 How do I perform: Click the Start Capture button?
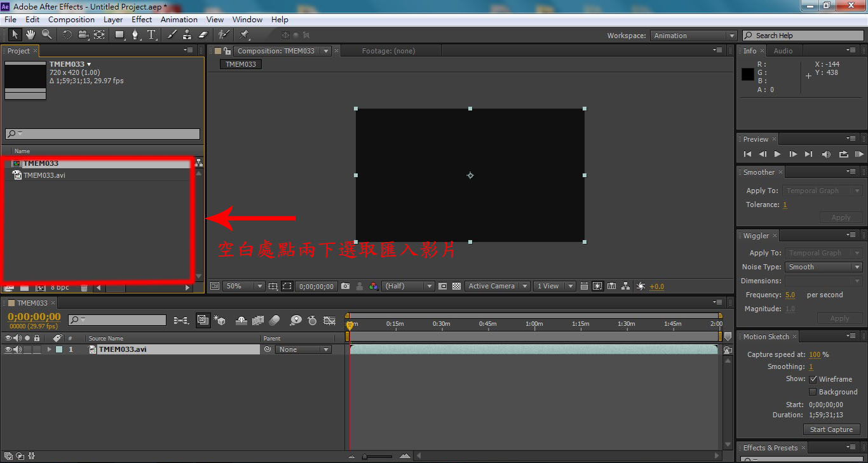click(x=831, y=429)
